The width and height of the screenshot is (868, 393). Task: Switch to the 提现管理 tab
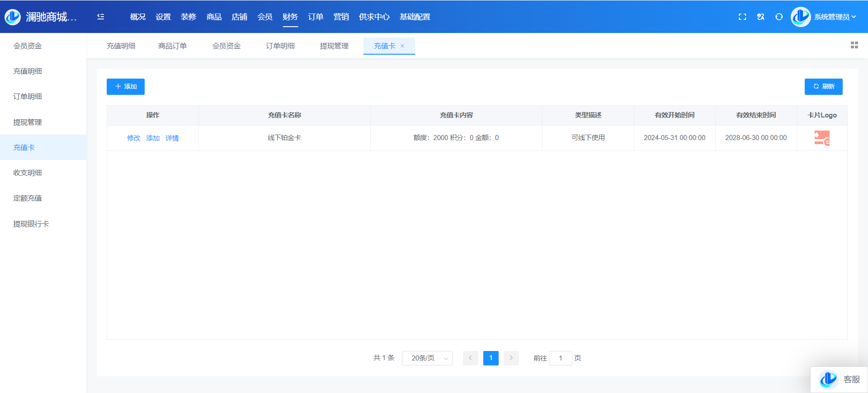334,46
